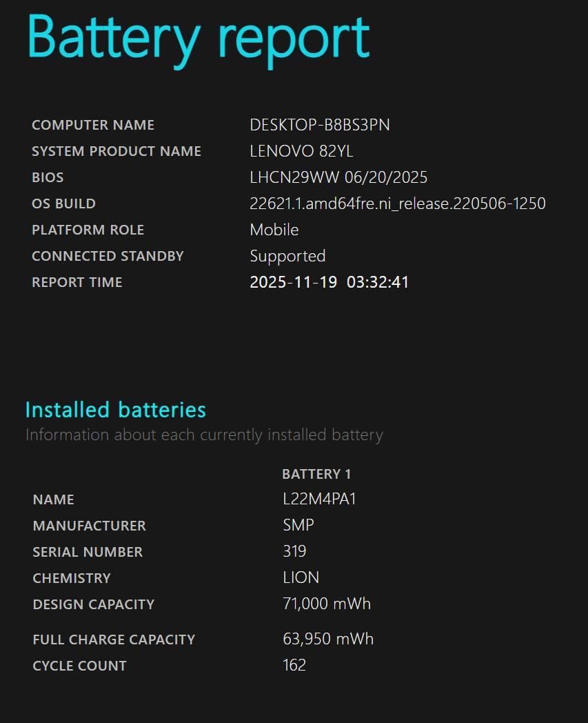Click the manufacturer value SMP
This screenshot has height=723, width=588.
[x=298, y=525]
